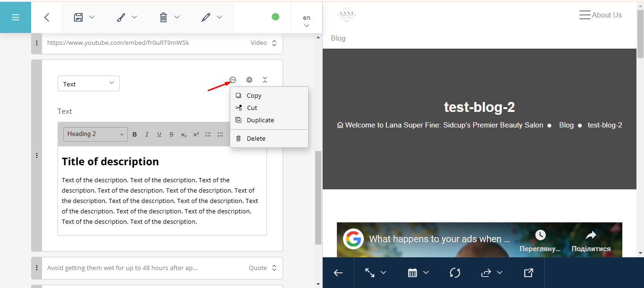Choose Delete in the context menu
This screenshot has height=288, width=644.
pyautogui.click(x=256, y=138)
